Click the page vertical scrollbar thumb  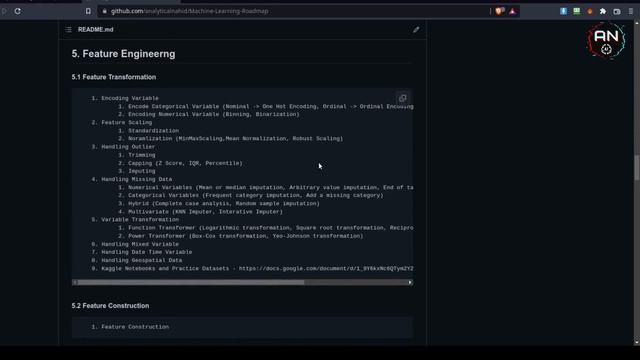click(637, 167)
